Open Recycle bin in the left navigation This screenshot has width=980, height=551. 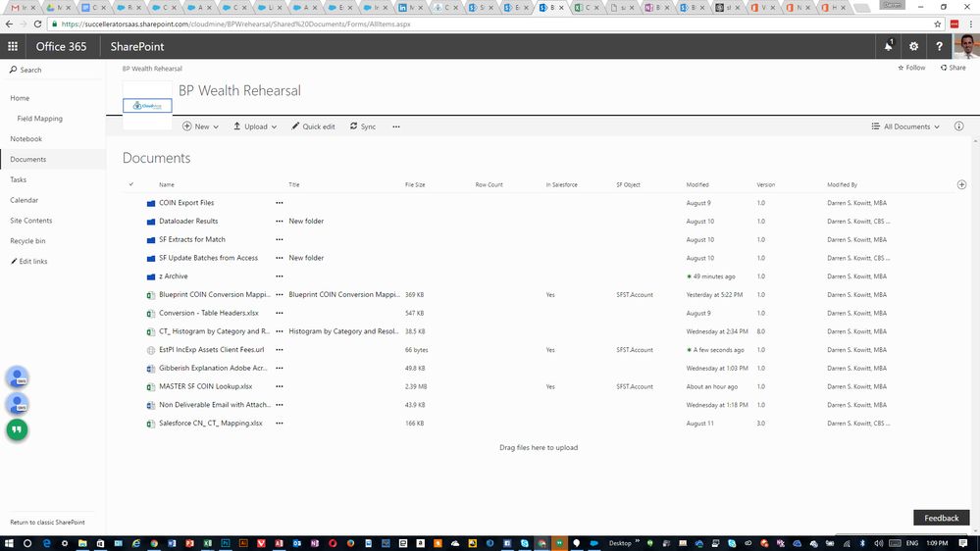pos(27,241)
